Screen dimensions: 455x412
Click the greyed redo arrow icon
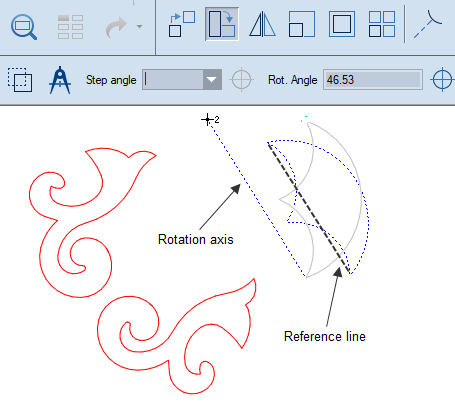click(116, 27)
